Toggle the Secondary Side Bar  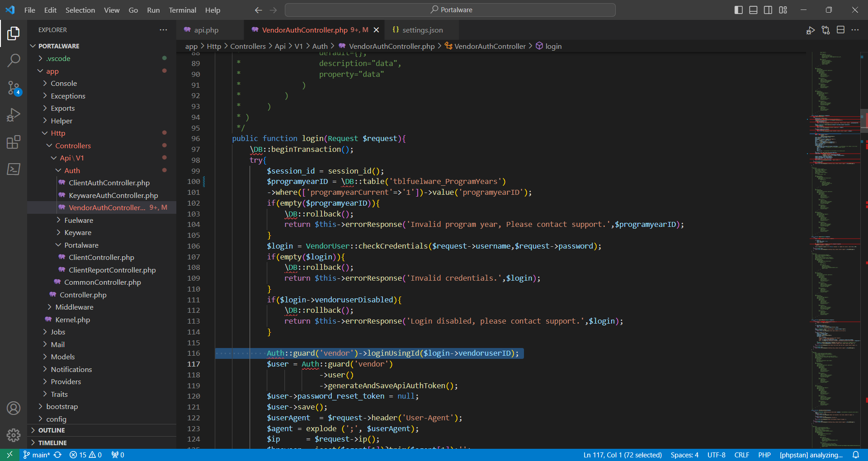point(768,9)
